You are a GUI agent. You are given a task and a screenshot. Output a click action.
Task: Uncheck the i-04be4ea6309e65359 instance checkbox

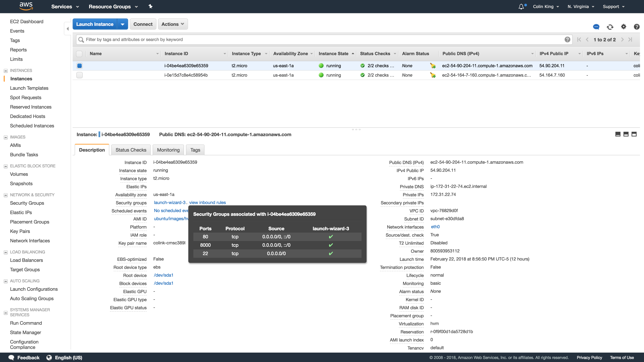pos(80,66)
